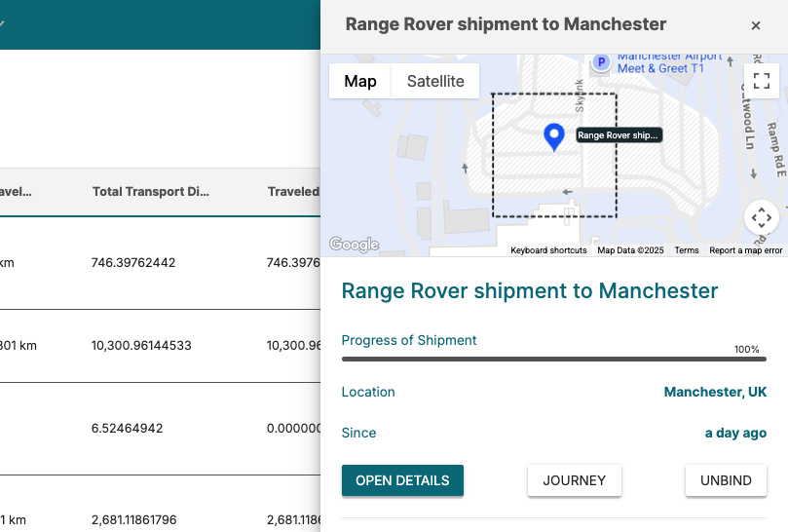This screenshot has height=532, width=788.
Task: Click the blue location marker pin
Action: click(x=554, y=137)
